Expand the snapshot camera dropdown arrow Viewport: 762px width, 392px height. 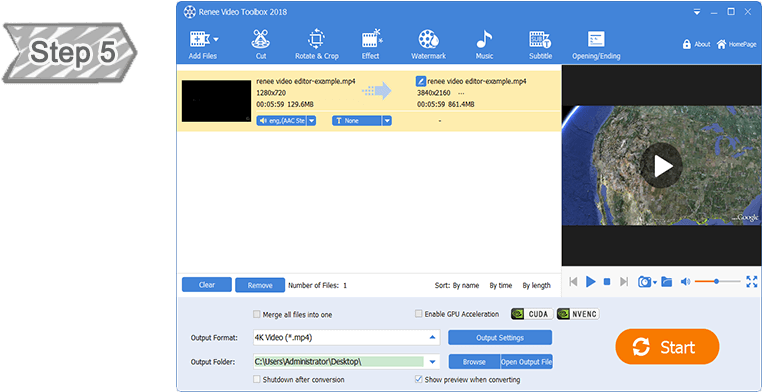click(655, 283)
